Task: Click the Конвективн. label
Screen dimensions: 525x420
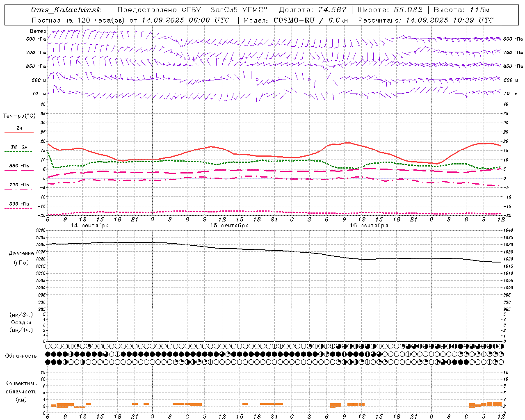Action: click(21, 383)
